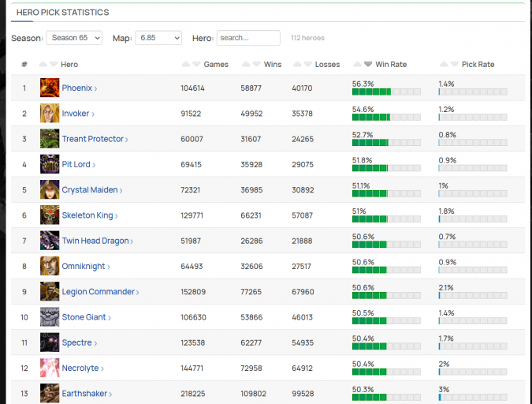Click Legion Commander 2.1% pick rate bar

point(473,295)
